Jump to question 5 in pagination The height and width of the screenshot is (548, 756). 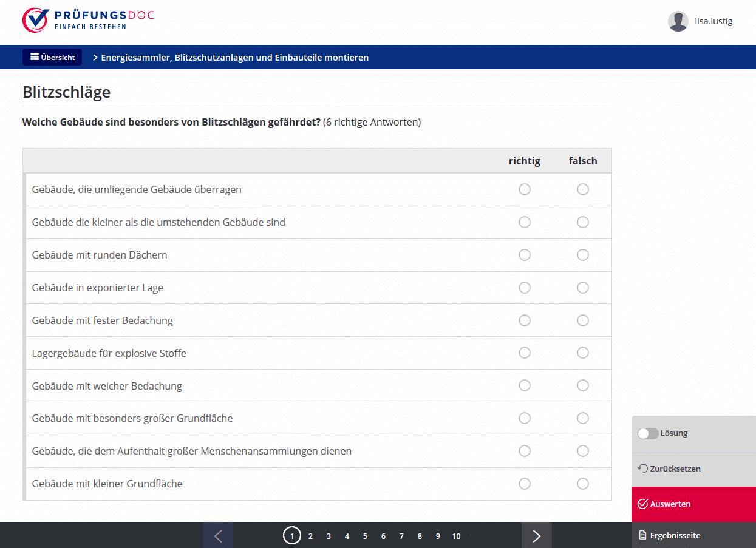click(365, 536)
